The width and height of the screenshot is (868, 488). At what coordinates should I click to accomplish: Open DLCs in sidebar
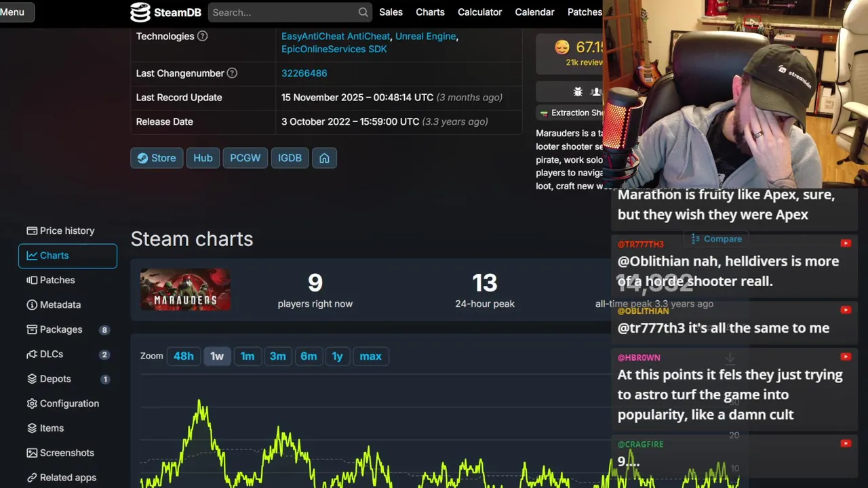pyautogui.click(x=67, y=354)
